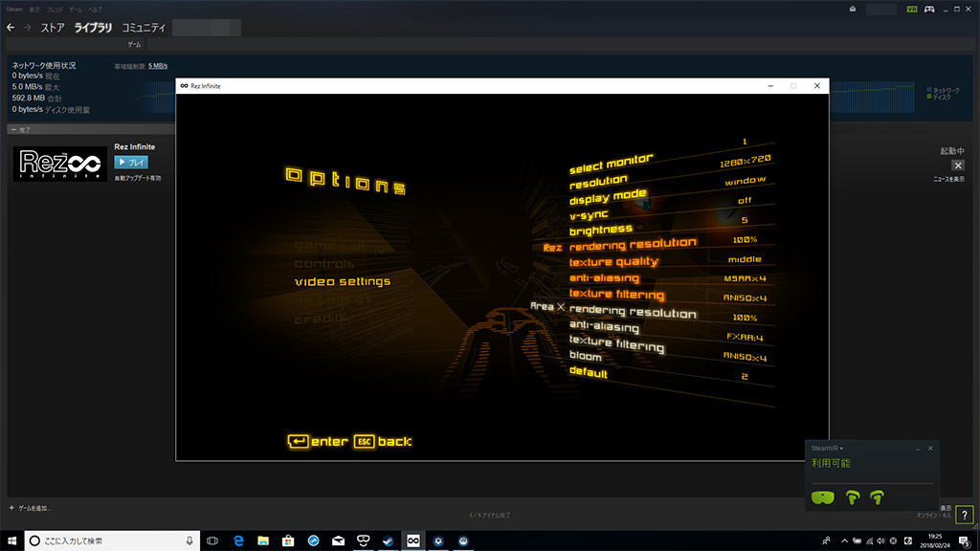This screenshot has width=980, height=551.
Task: Click Rez anti-aliasing value MSAAx4
Action: (745, 278)
